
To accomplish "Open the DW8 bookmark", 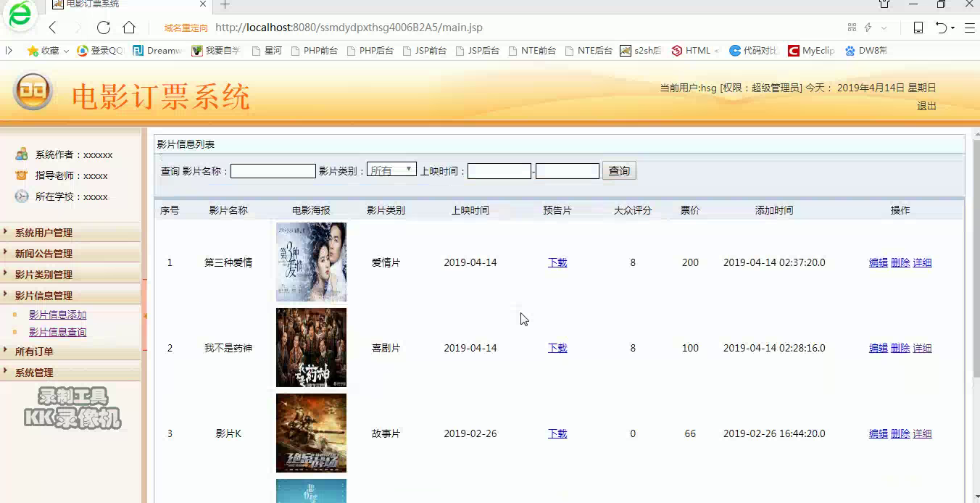I will coord(866,51).
